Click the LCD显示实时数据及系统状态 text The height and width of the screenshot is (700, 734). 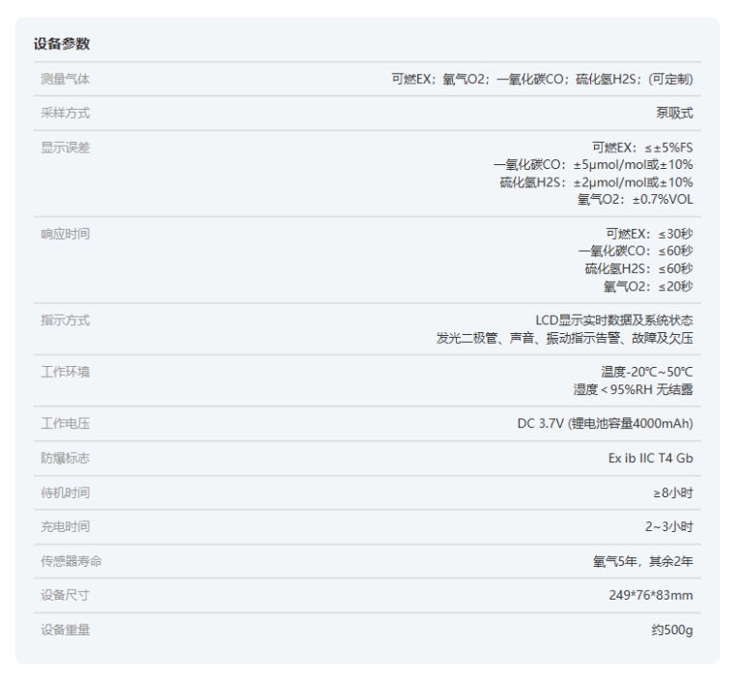(x=614, y=321)
